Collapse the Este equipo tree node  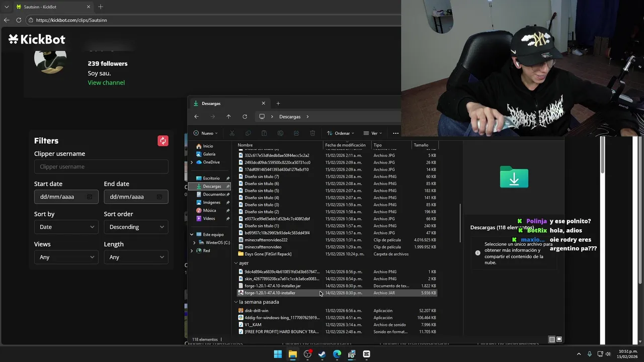(192, 235)
